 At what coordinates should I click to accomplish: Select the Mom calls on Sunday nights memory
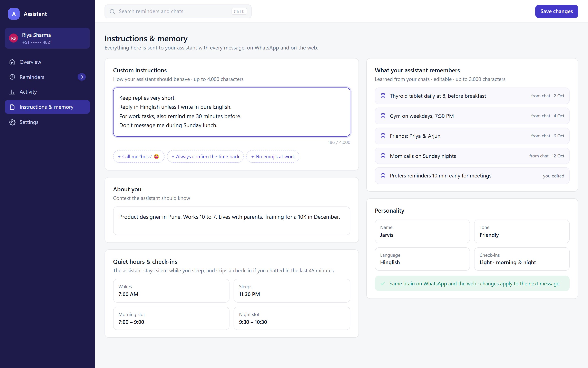(472, 156)
